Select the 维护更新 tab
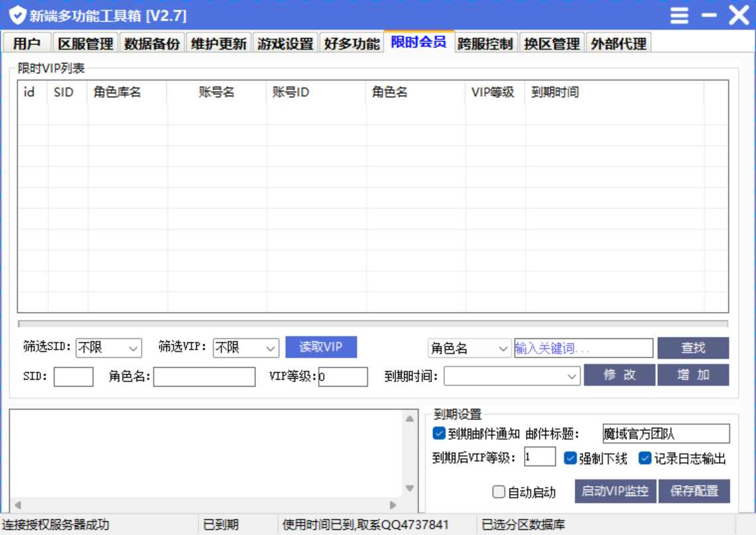 (x=218, y=43)
